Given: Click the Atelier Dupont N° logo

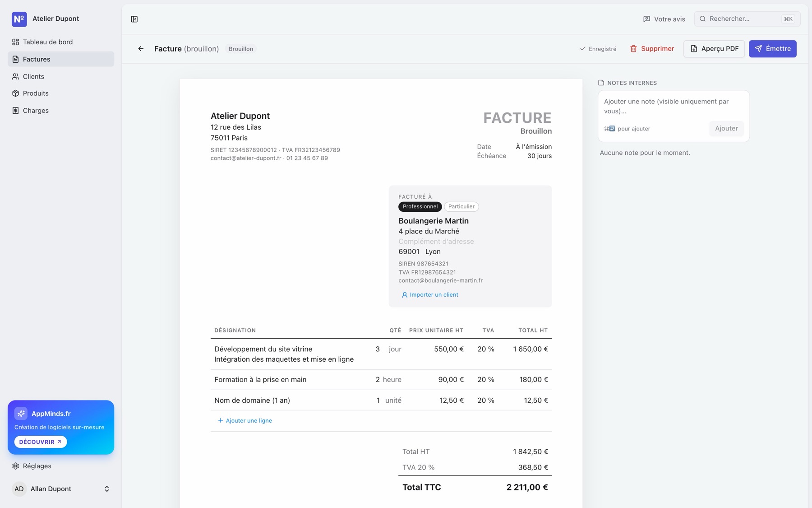Looking at the screenshot, I should coord(19,19).
